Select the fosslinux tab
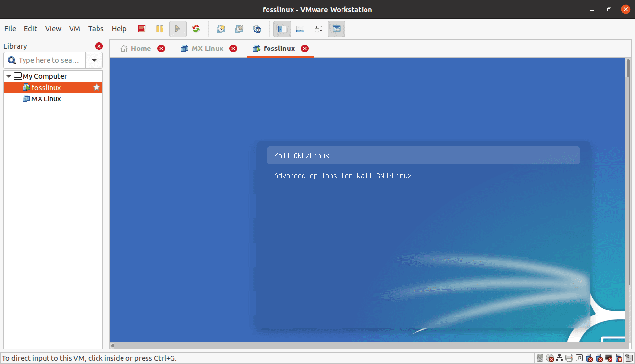635x364 pixels. click(x=279, y=49)
